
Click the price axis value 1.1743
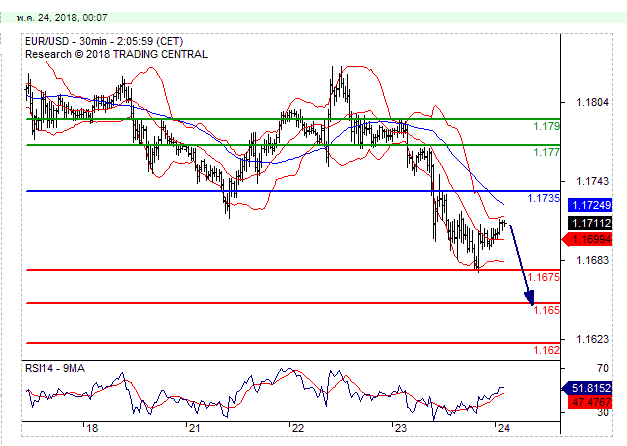592,181
